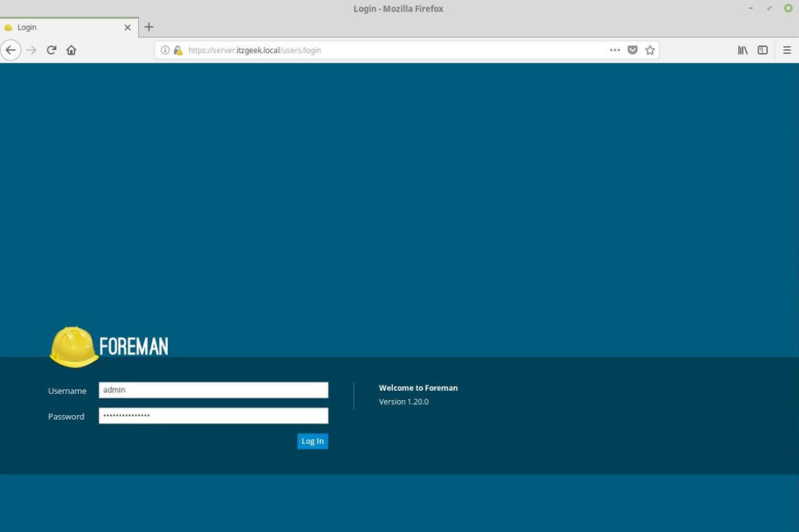The width and height of the screenshot is (799, 532).
Task: Click the Username label
Action: (x=67, y=391)
